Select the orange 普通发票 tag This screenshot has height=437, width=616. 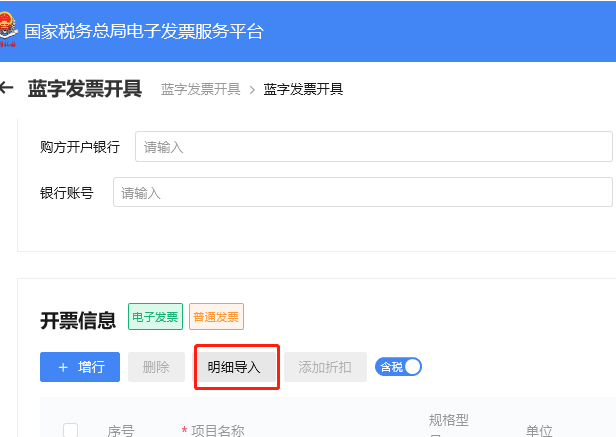[x=216, y=317]
